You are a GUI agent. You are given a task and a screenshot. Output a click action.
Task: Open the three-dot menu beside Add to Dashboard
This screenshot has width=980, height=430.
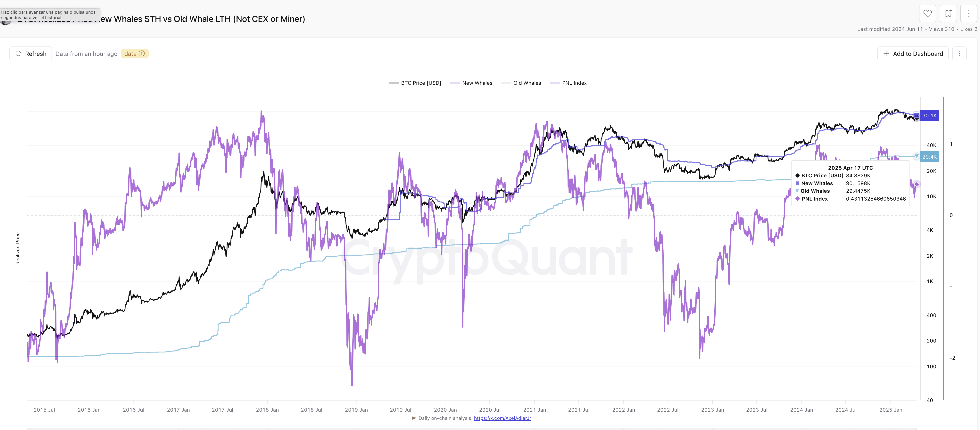tap(959, 54)
